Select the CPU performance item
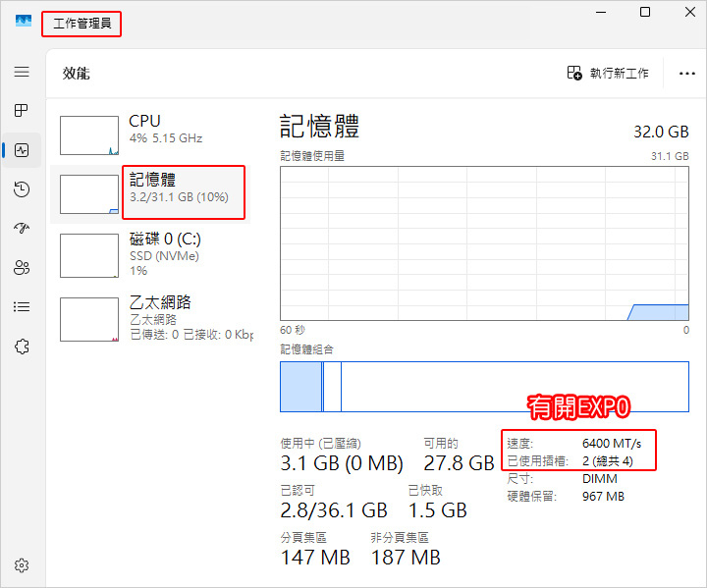 point(149,135)
